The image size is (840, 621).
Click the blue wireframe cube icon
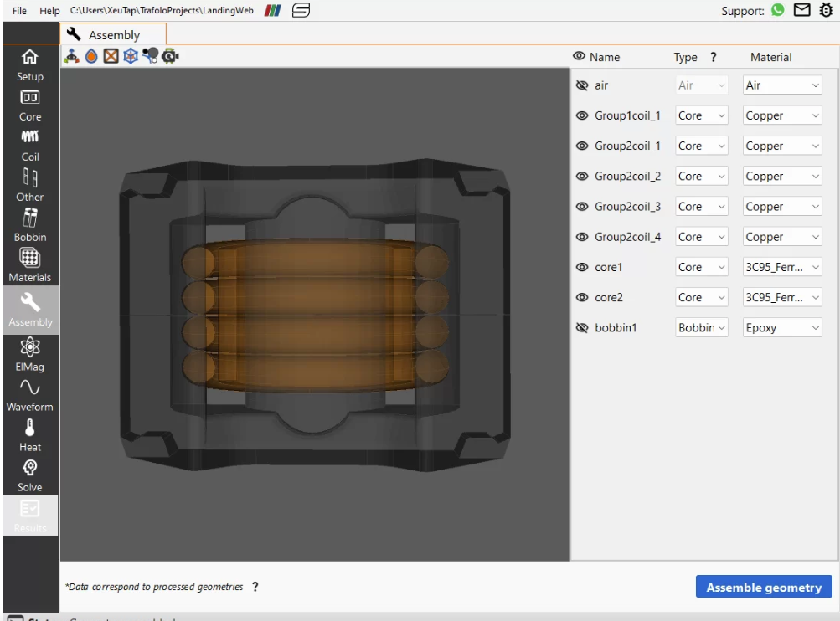tap(130, 56)
